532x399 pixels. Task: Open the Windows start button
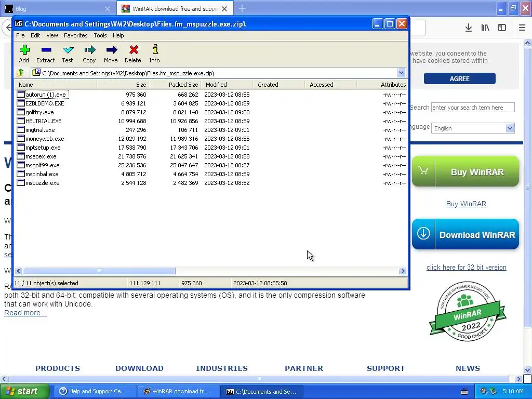tap(24, 391)
